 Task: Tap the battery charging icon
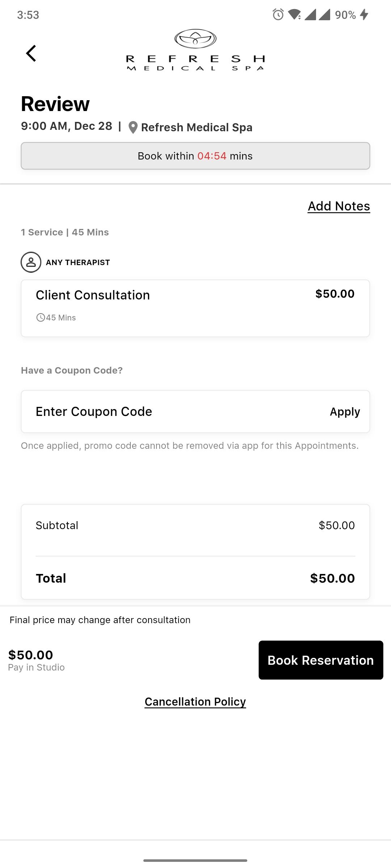click(x=364, y=15)
